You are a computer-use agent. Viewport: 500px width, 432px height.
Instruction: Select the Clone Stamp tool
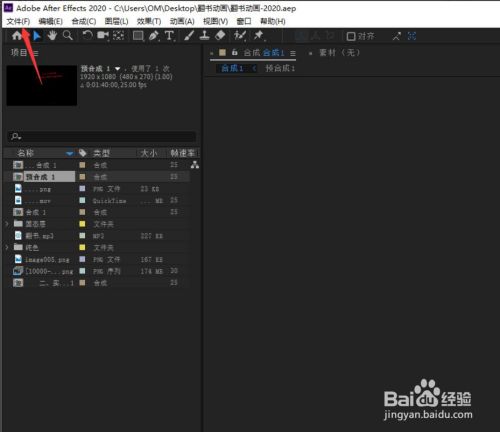204,35
